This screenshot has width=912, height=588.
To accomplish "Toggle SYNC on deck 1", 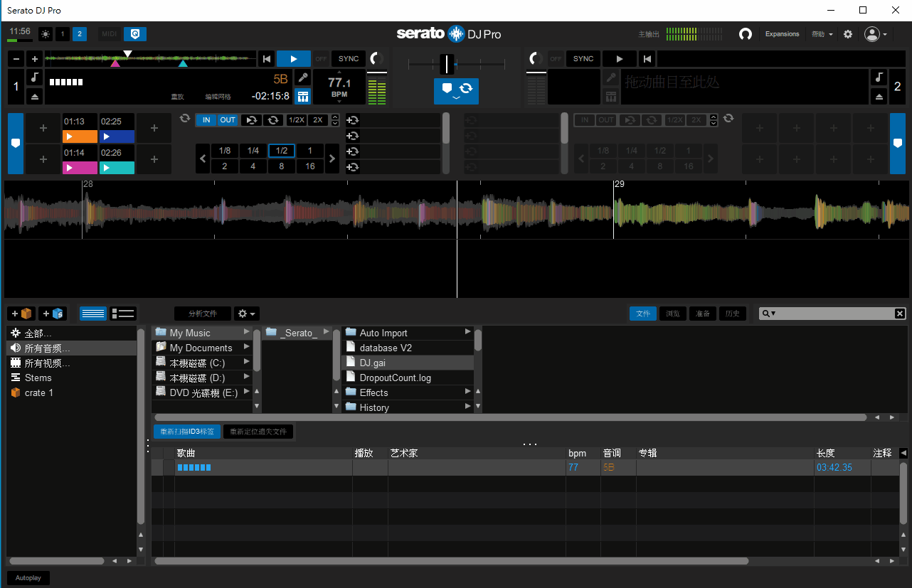I will click(349, 59).
